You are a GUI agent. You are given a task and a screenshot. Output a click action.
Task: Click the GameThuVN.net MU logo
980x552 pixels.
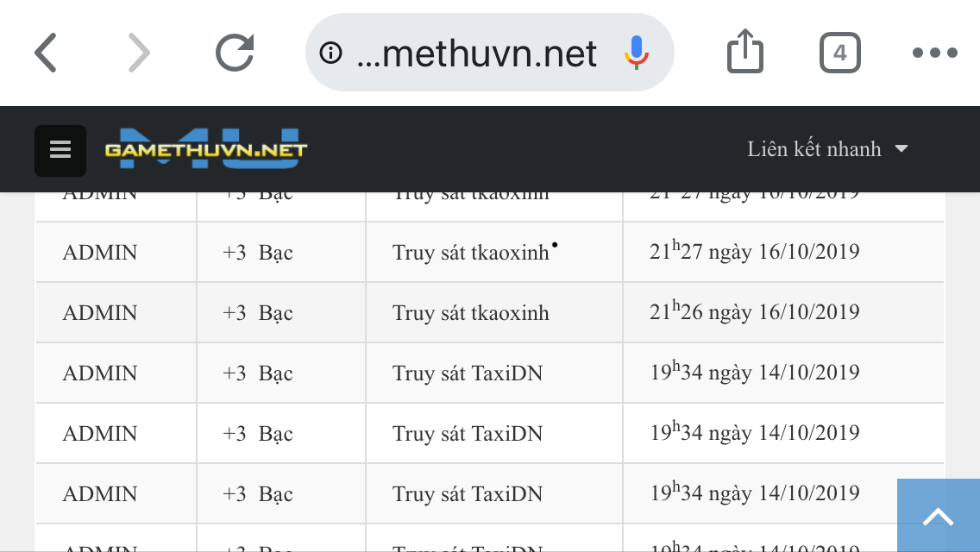coord(206,148)
